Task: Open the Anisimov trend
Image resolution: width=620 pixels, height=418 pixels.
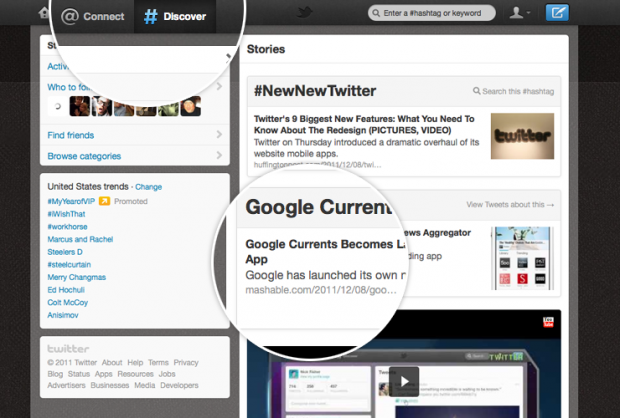Action: [x=63, y=315]
